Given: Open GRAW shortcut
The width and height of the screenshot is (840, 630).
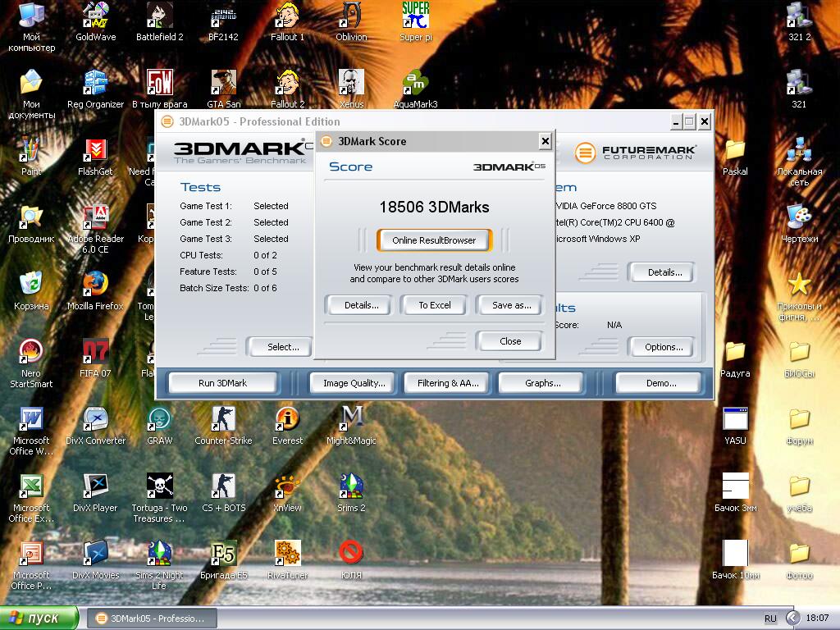Looking at the screenshot, I should pos(160,427).
